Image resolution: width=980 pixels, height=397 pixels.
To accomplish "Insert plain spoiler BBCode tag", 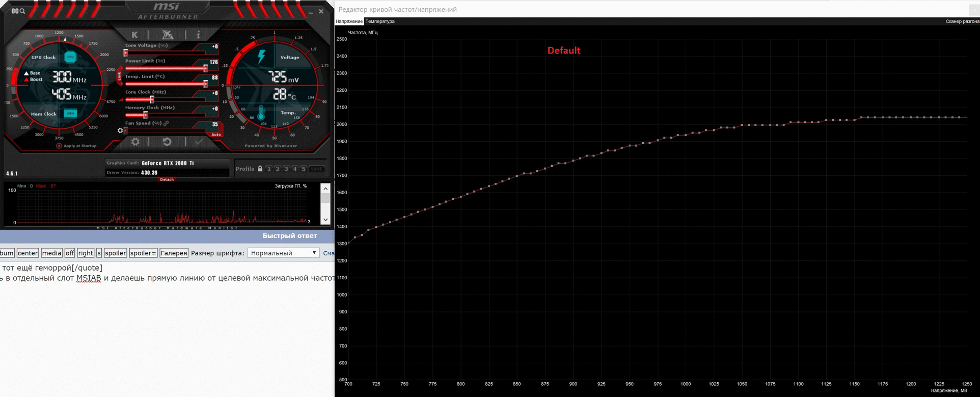I will (115, 253).
